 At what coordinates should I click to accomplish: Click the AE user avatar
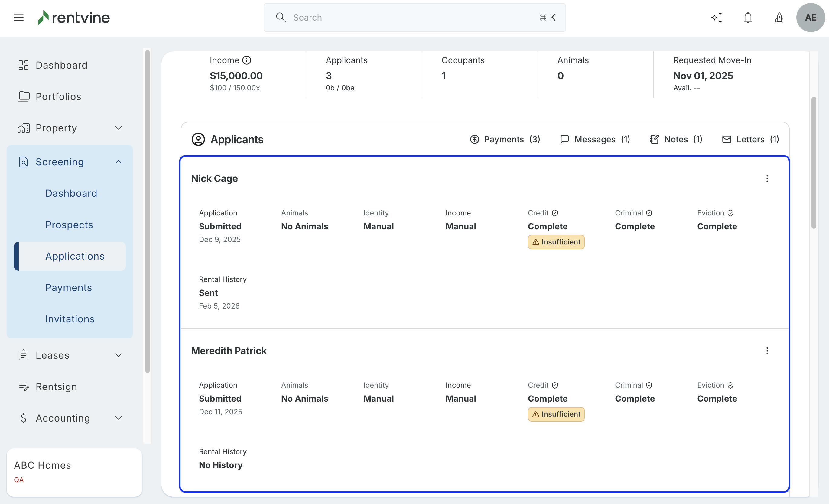810,18
